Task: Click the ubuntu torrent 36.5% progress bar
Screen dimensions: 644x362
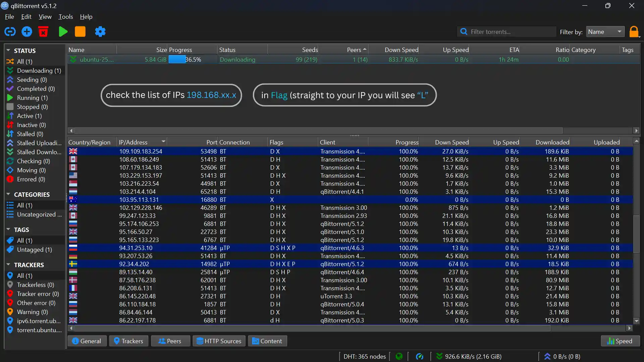Action: pos(192,59)
